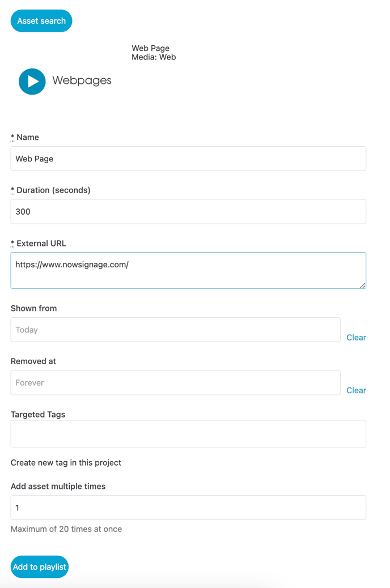Viewport: 390px width, 588px height.
Task: Clear the Shown from date
Action: [x=356, y=338]
